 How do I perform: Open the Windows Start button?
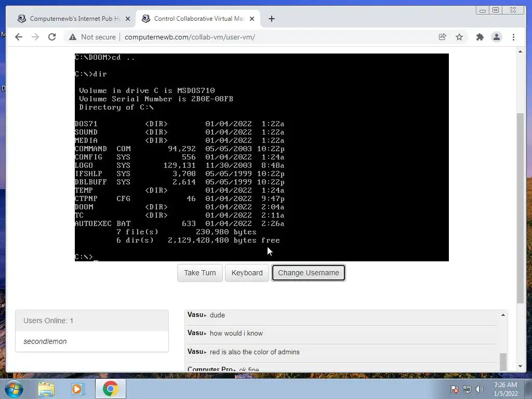pyautogui.click(x=14, y=389)
